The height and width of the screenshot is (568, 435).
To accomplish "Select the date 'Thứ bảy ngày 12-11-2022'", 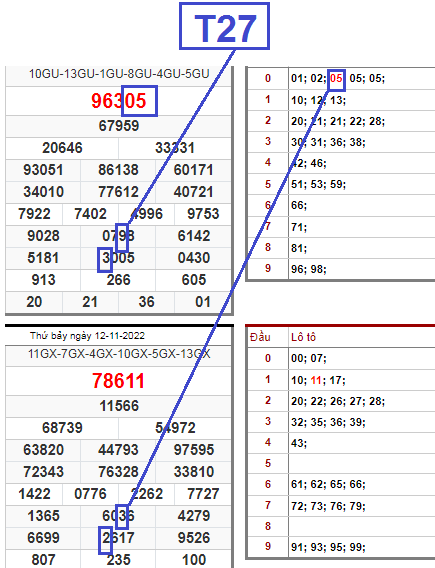I will pos(87,336).
